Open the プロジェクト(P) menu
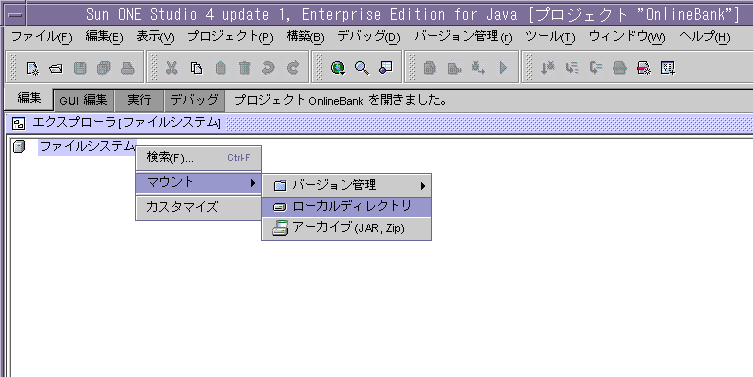 tap(230, 37)
